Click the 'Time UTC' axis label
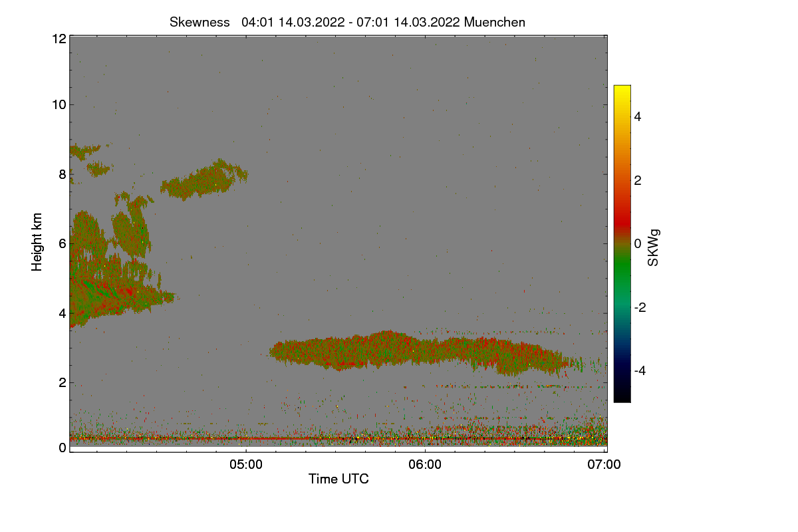 [338, 479]
